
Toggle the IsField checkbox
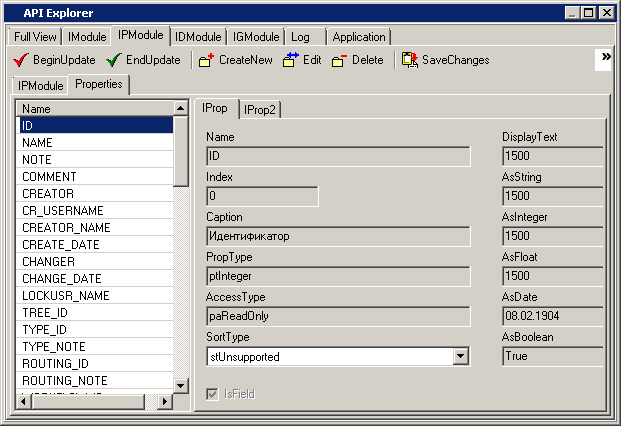point(212,394)
